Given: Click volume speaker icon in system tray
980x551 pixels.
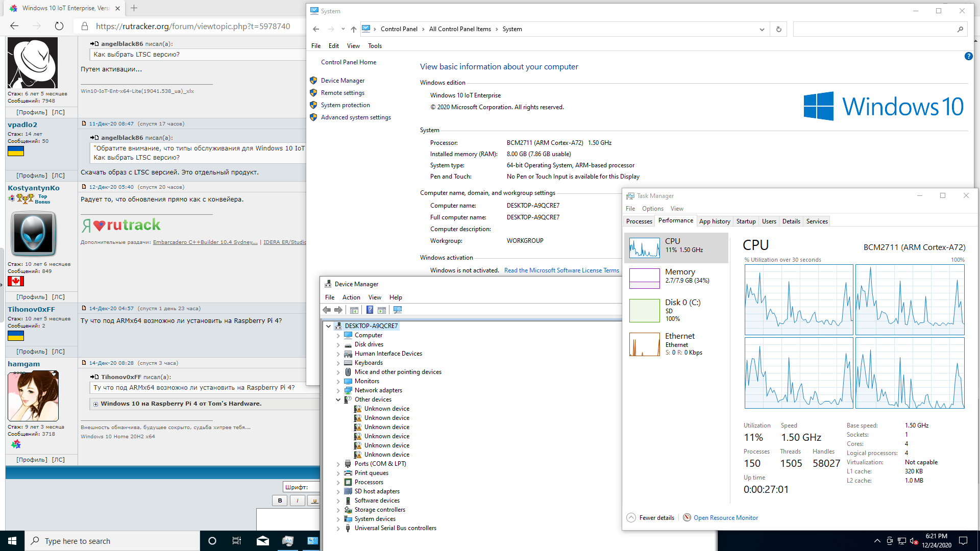Looking at the screenshot, I should click(x=914, y=541).
